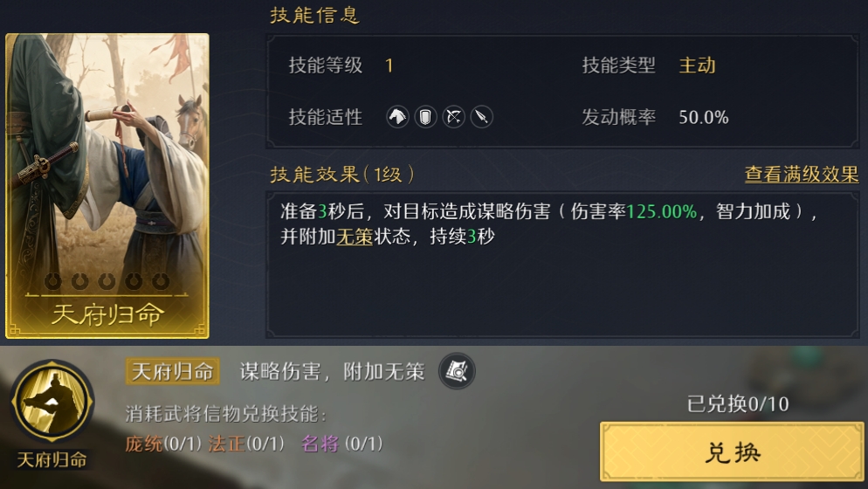Click the 50.0% activation probability value
This screenshot has width=868, height=489.
pos(704,117)
